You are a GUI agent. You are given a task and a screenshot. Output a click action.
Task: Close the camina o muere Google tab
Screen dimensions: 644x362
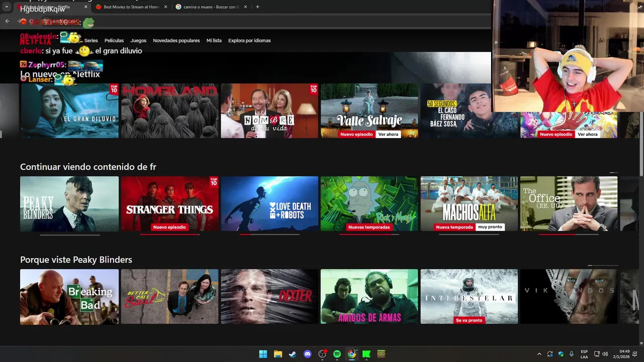pyautogui.click(x=245, y=7)
